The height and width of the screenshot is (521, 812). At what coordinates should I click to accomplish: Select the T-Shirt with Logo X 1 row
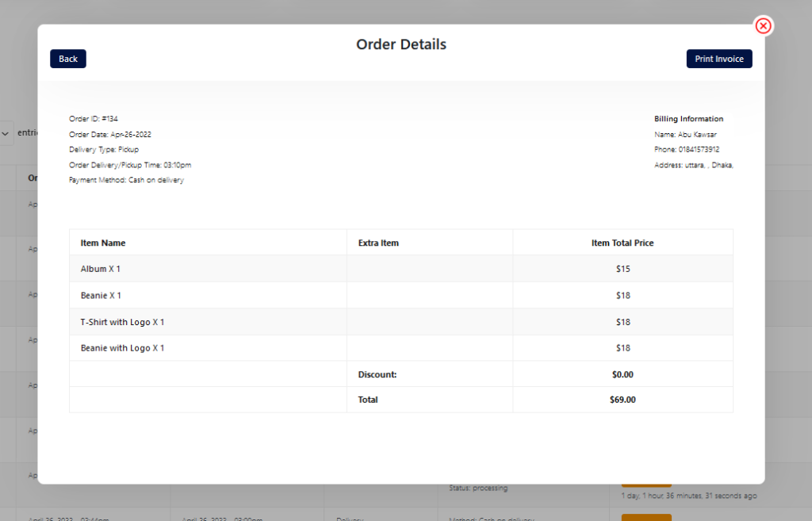click(x=122, y=322)
